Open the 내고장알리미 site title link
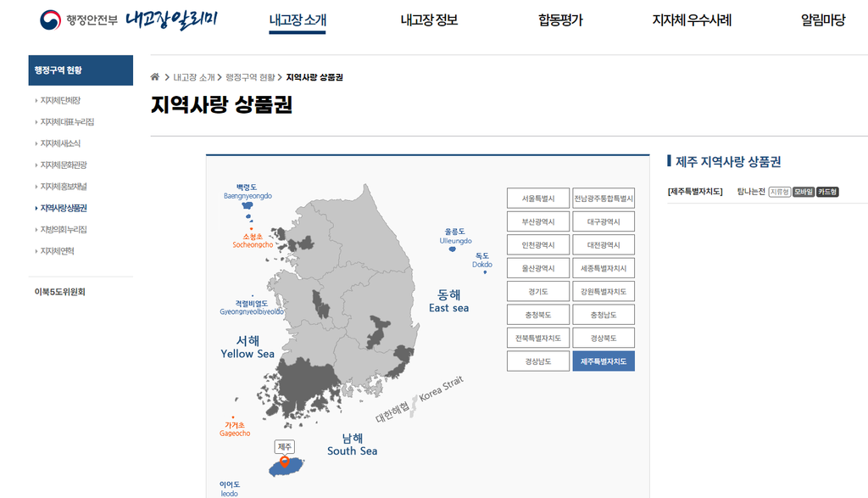The width and height of the screenshot is (868, 498). (171, 20)
